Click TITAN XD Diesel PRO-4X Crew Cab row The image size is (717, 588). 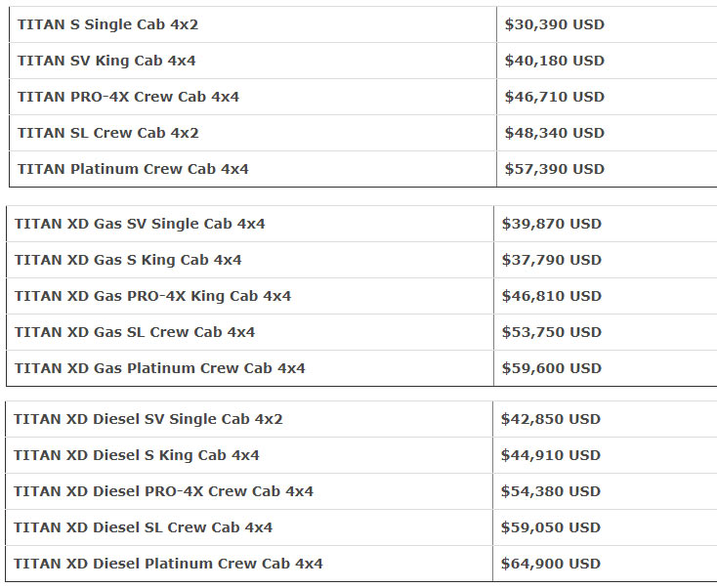pyautogui.click(x=163, y=491)
